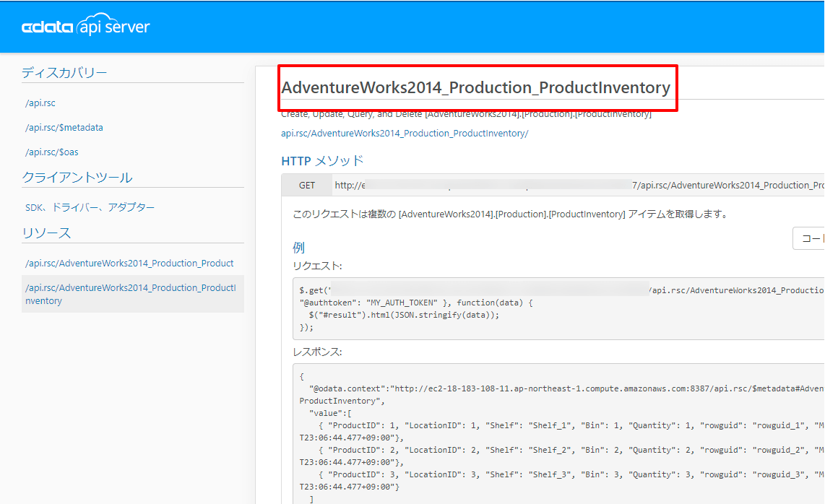The height and width of the screenshot is (504, 825).
Task: Click the クライアントツール section heading
Action: click(x=77, y=178)
